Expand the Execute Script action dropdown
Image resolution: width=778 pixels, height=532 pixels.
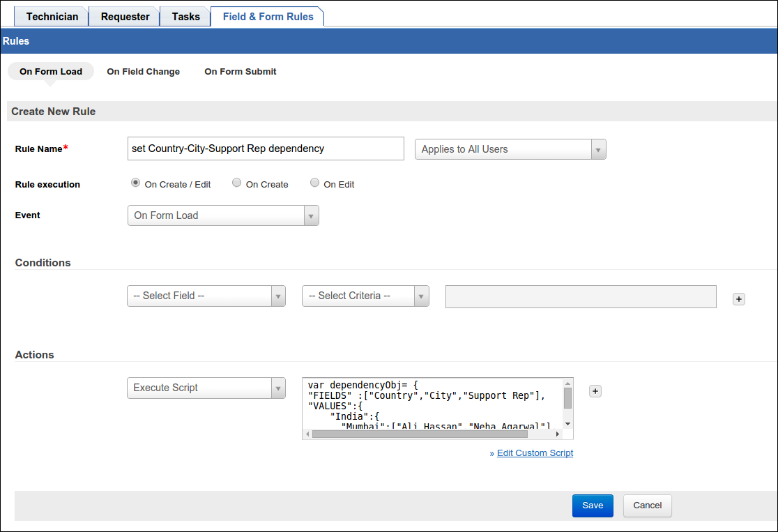[x=206, y=388]
